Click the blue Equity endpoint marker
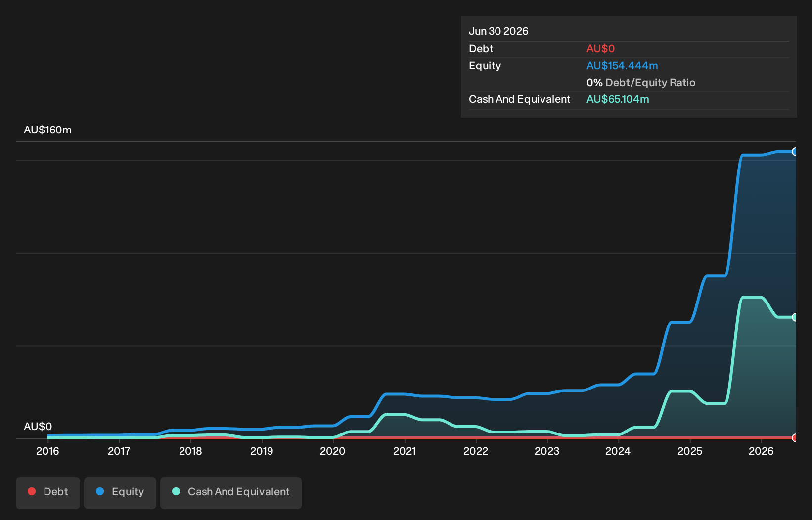The height and width of the screenshot is (520, 812). tap(795, 152)
